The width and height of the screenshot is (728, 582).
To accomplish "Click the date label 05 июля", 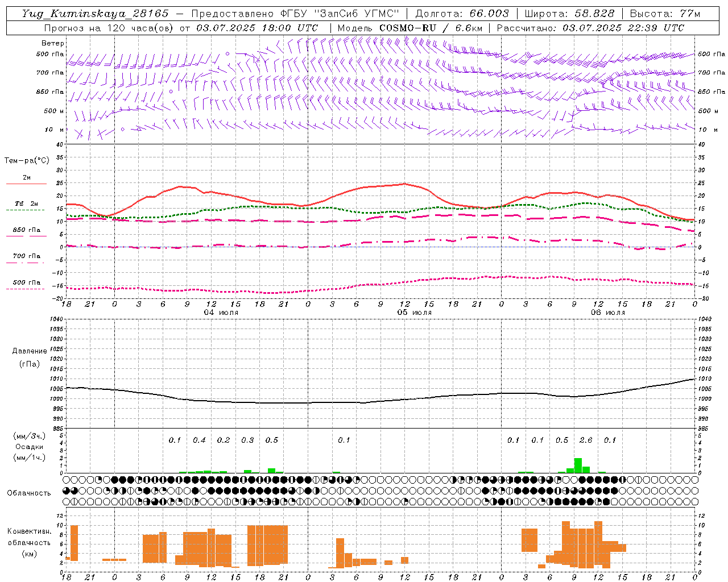I will tap(415, 313).
